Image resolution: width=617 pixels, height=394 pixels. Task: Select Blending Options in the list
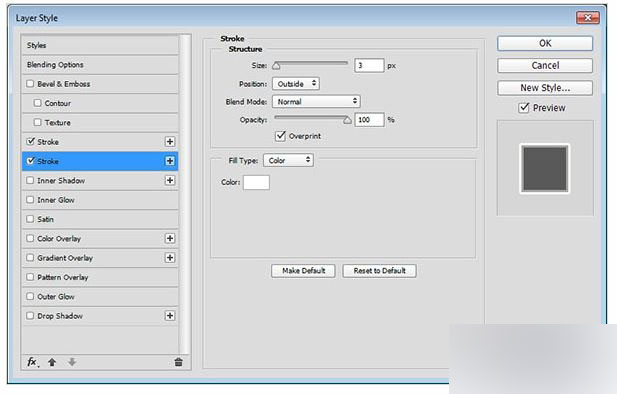[100, 65]
